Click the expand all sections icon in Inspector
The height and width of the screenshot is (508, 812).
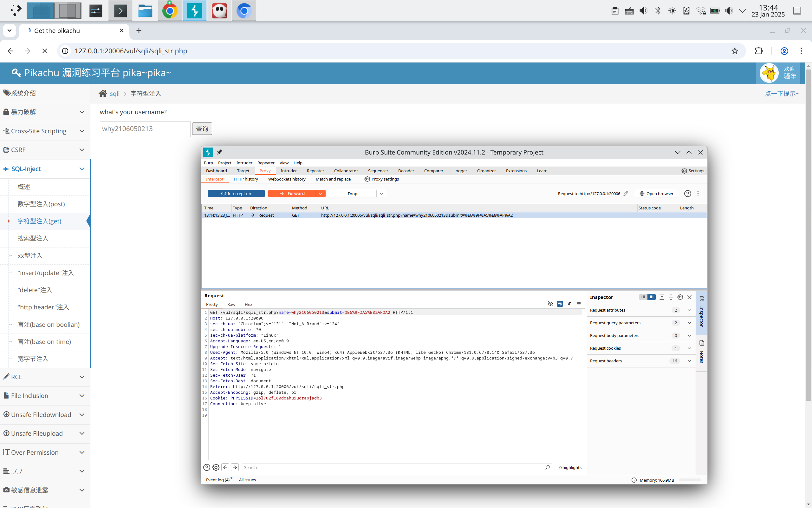point(662,297)
